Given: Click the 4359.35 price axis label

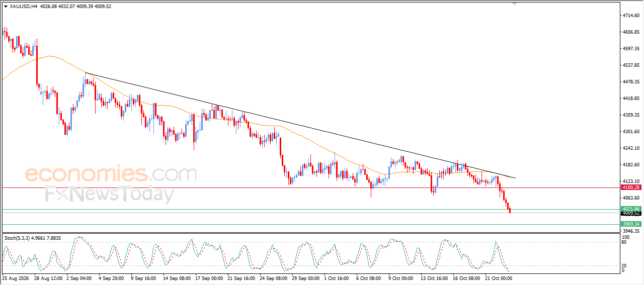Looking at the screenshot, I should coord(631,115).
